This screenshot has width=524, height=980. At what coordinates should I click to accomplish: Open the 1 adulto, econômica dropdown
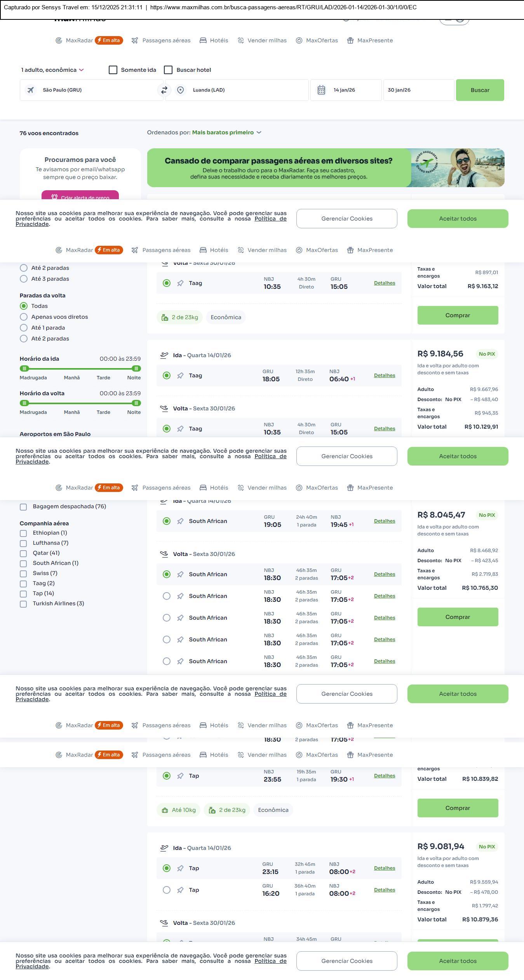(52, 70)
